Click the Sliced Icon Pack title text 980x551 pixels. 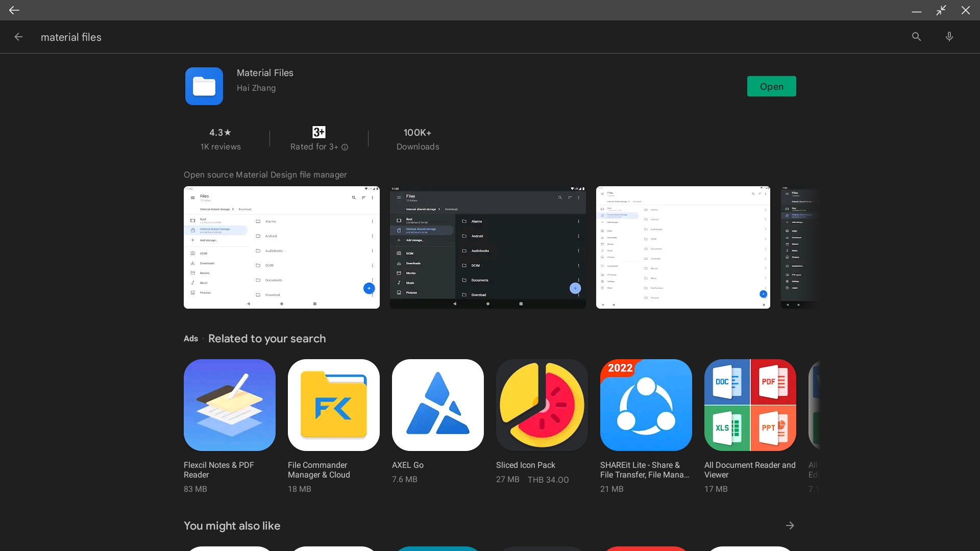(526, 465)
